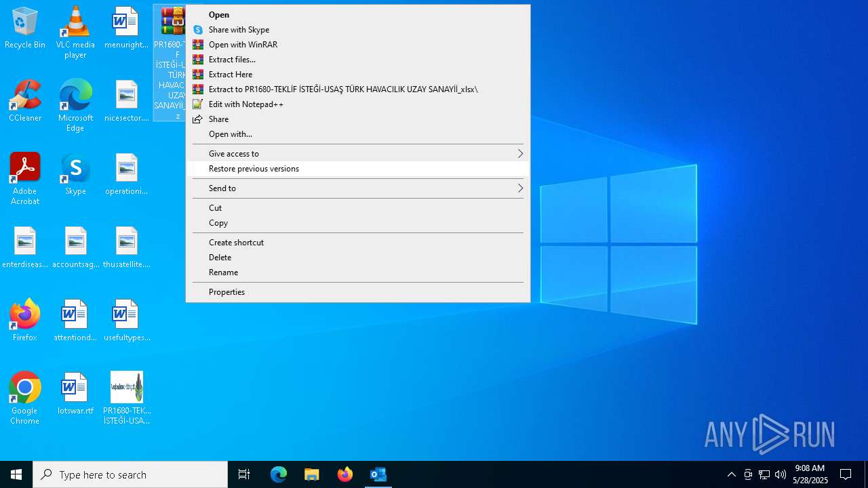Select the menuright Word document icon
The width and height of the screenshot is (868, 488).
tap(126, 28)
